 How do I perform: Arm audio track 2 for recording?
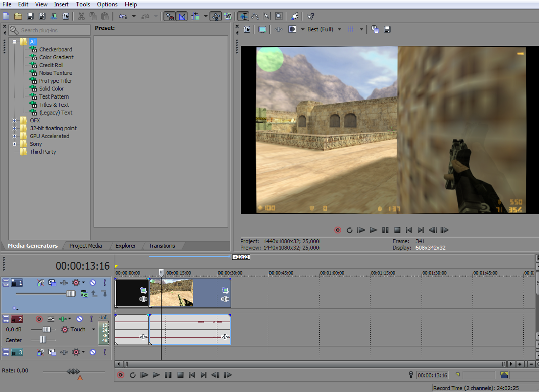pos(39,319)
